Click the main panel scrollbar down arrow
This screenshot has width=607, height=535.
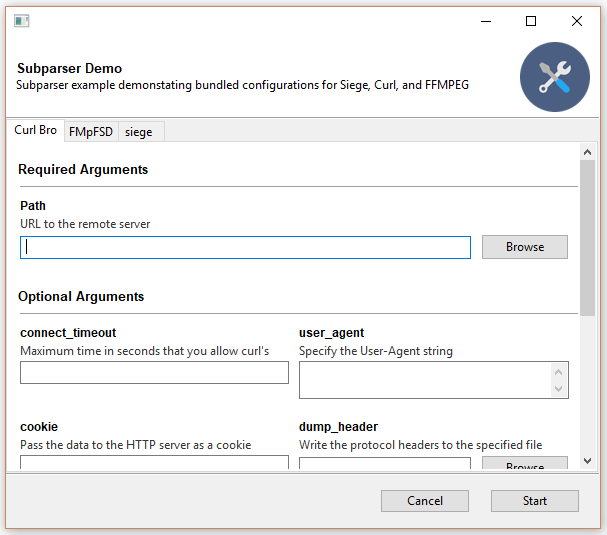(x=587, y=462)
